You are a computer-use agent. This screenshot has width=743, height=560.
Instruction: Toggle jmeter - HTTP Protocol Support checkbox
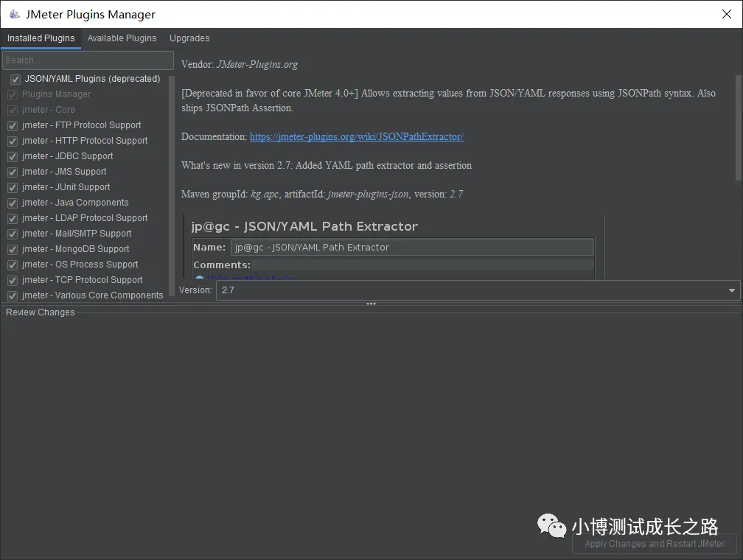click(x=13, y=141)
